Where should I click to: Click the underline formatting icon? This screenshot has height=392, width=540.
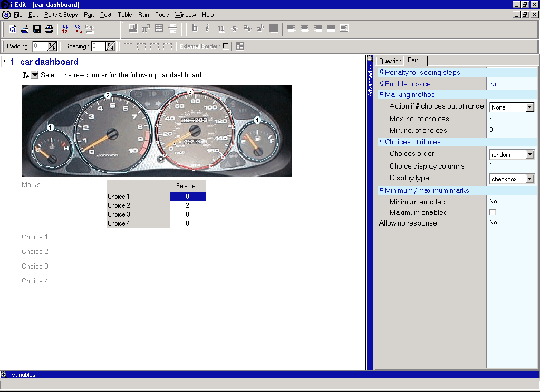click(x=220, y=28)
